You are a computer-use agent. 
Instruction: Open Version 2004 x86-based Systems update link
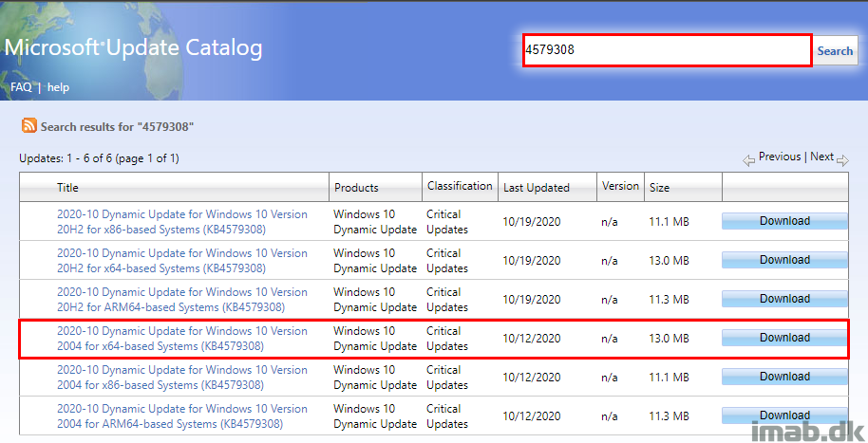point(182,378)
